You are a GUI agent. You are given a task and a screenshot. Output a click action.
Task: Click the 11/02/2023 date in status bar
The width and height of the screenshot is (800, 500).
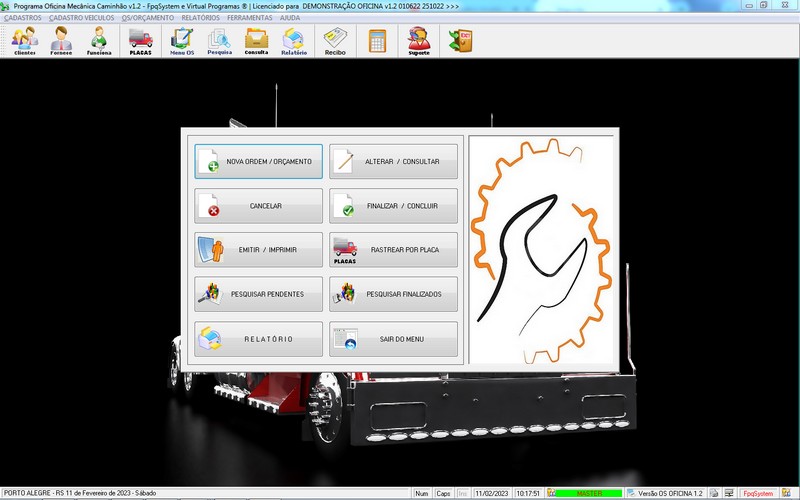click(x=492, y=493)
